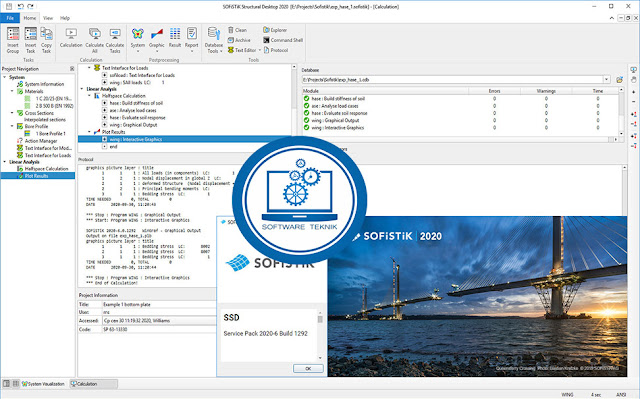Open the Help ribbon tab
640x399 pixels.
pos(65,18)
